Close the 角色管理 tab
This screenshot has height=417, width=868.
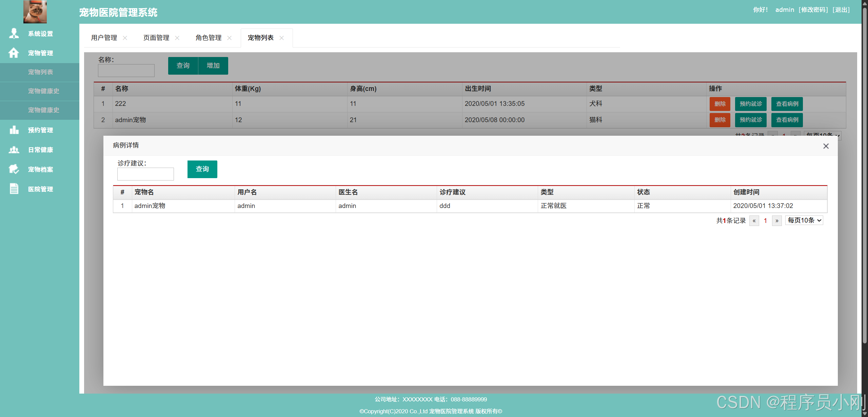[x=229, y=38]
